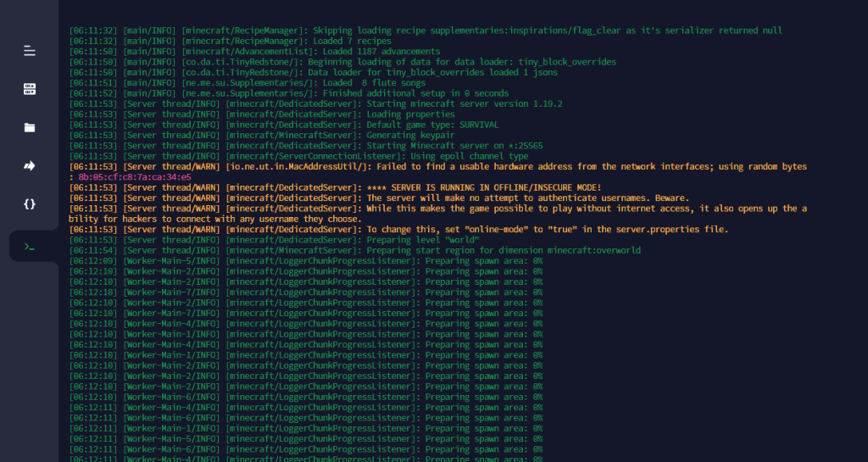Open the file manager folder icon

(x=30, y=128)
